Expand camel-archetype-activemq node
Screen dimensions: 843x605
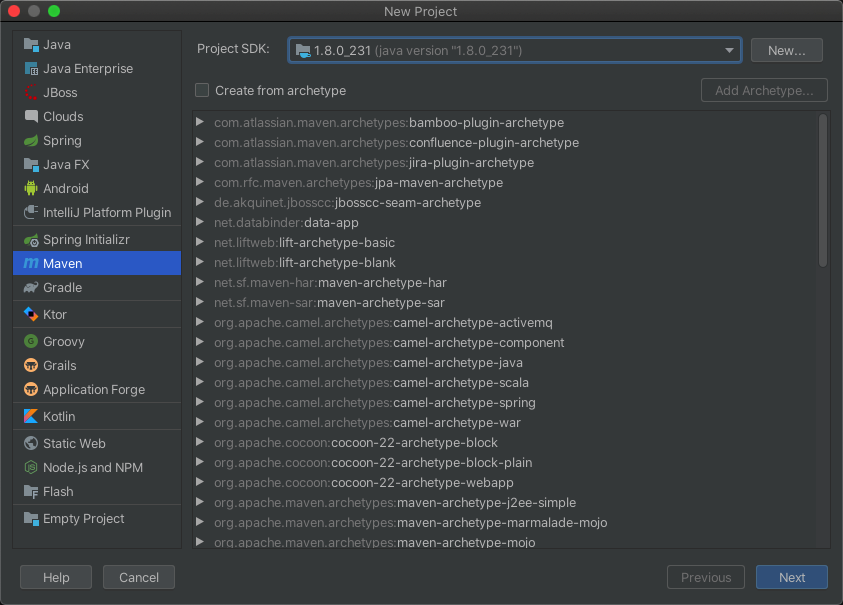pyautogui.click(x=200, y=322)
